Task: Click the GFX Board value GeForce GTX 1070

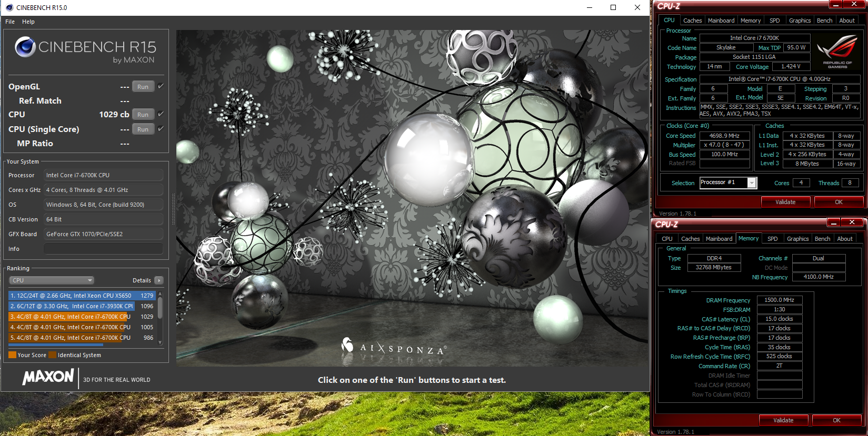Action: [103, 234]
